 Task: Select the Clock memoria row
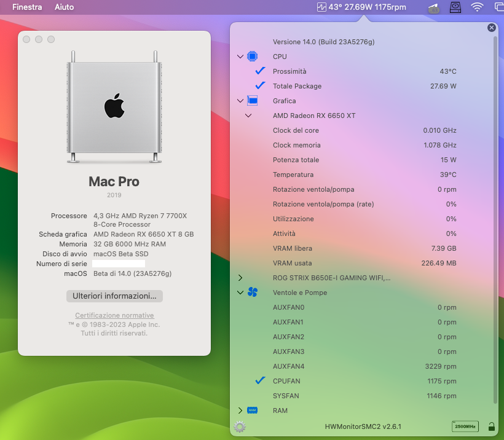364,145
